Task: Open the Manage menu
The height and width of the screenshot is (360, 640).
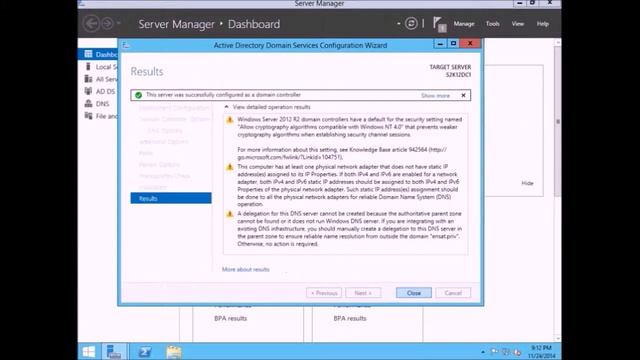Action: coord(464,24)
